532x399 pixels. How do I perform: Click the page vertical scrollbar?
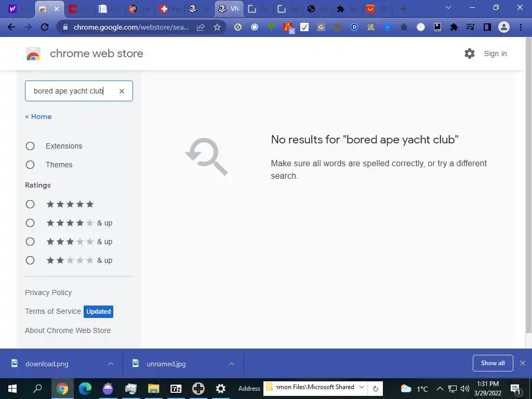click(529, 185)
